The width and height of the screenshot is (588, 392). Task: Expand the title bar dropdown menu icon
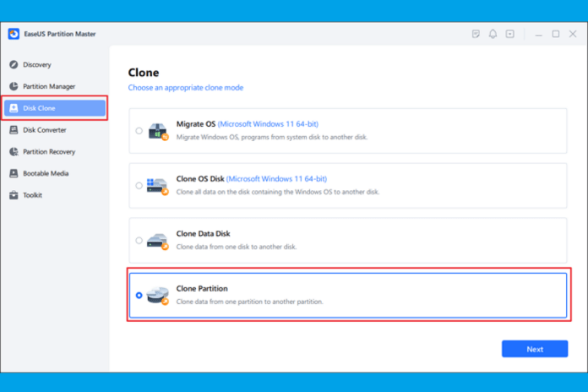coord(510,34)
